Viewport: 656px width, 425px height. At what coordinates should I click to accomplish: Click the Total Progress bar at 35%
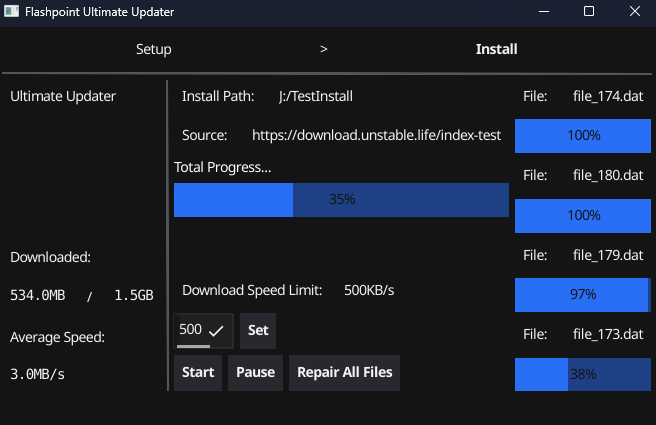(x=342, y=200)
